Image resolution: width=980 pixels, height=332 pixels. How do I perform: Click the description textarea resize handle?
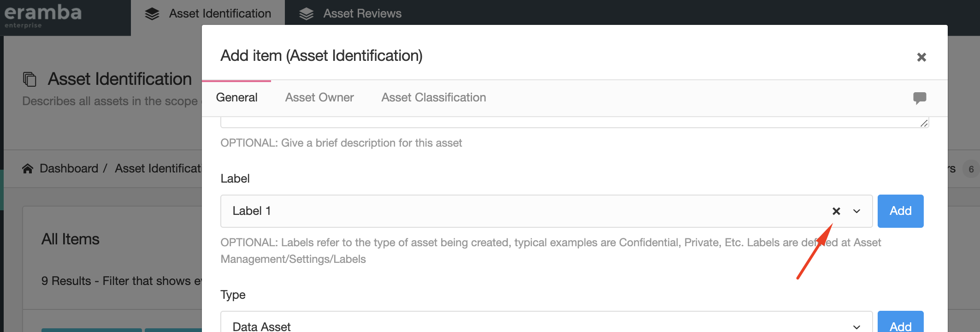(924, 123)
